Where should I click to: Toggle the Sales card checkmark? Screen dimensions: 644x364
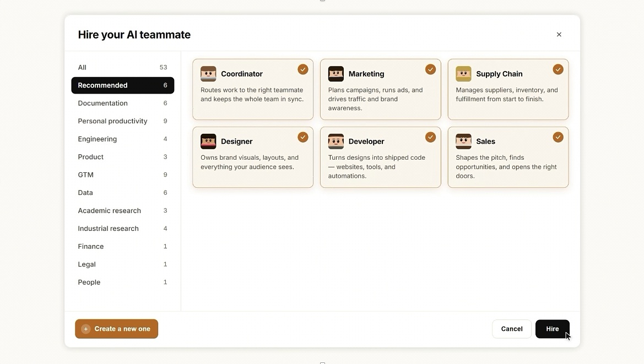pyautogui.click(x=558, y=137)
